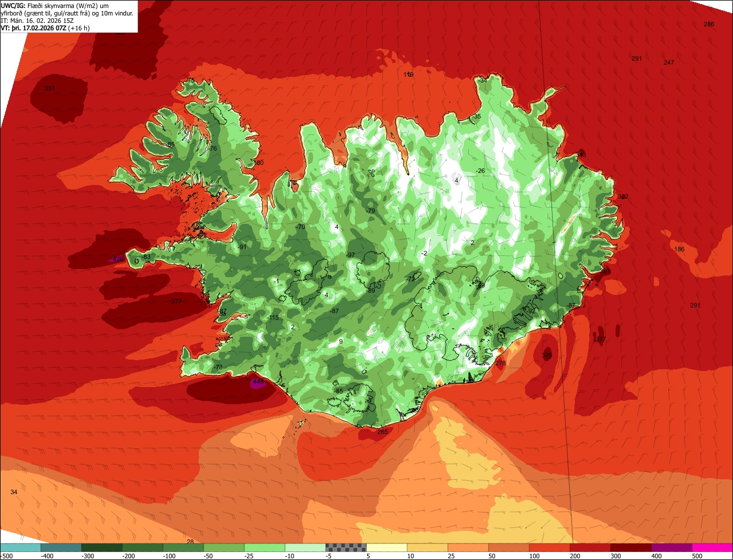Select the -1 map value
Screen dimensions: 733x560
(x=276, y=281)
